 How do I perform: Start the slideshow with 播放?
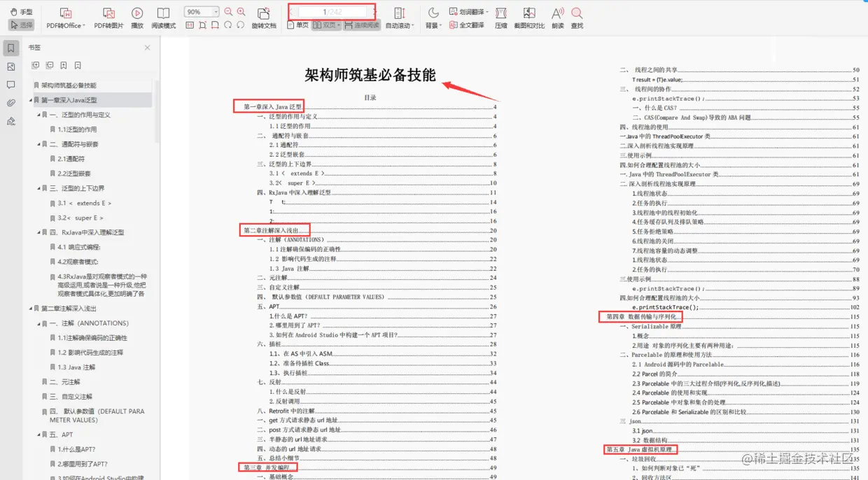137,18
